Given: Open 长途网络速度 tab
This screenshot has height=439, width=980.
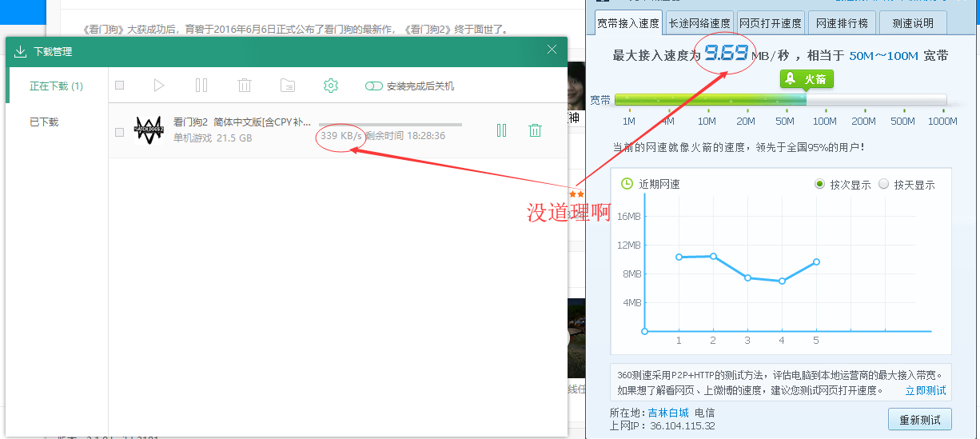Looking at the screenshot, I should tap(699, 22).
